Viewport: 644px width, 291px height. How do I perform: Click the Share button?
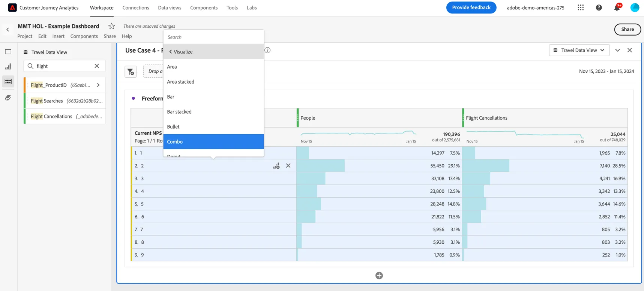point(627,29)
